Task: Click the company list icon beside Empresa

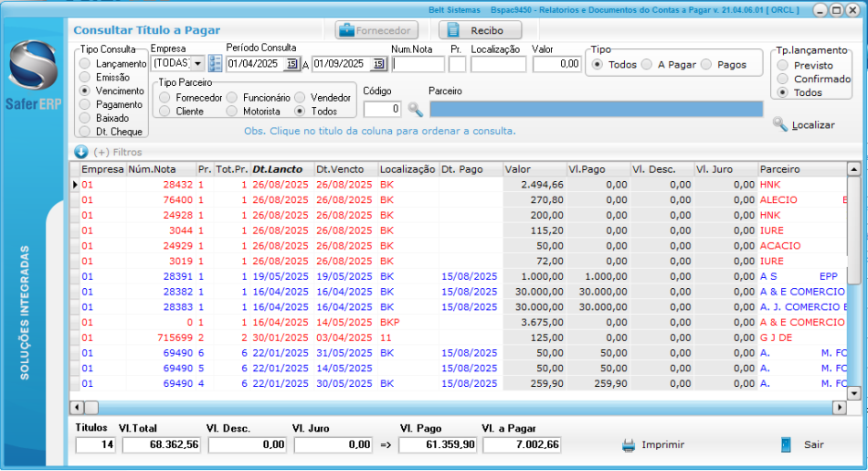Action: pos(216,64)
